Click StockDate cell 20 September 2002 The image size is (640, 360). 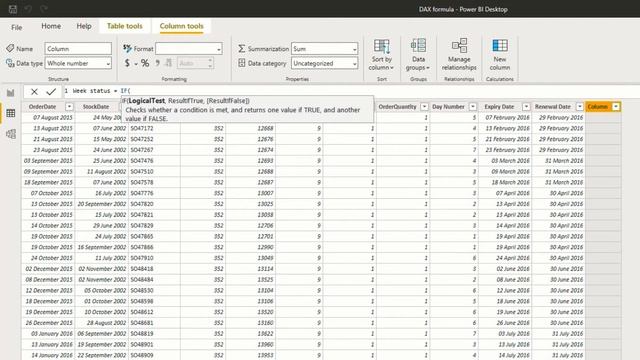102,204
